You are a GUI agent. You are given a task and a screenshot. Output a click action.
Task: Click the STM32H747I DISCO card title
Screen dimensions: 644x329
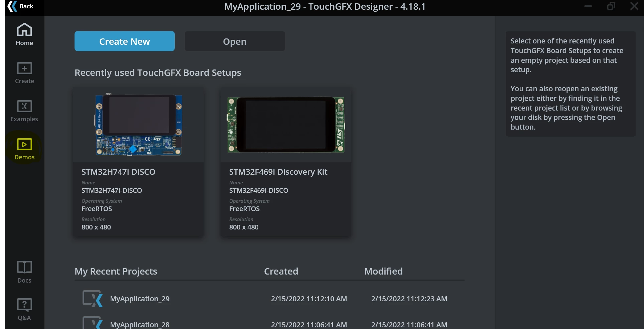[118, 172]
